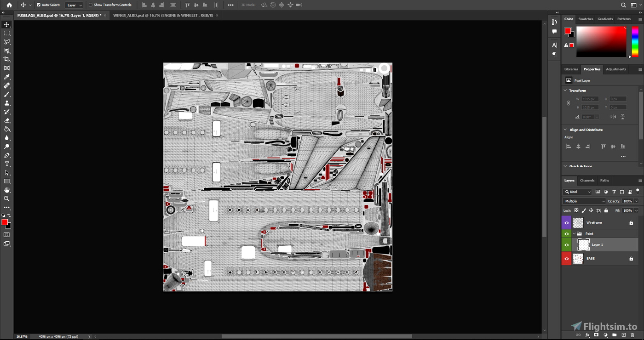
Task: Select the Dodge tool
Action: click(7, 147)
